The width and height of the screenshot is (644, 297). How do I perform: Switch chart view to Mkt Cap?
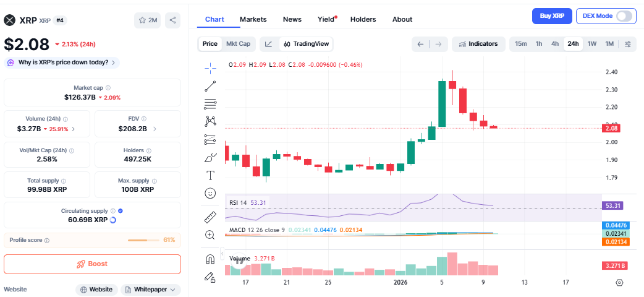tap(238, 44)
